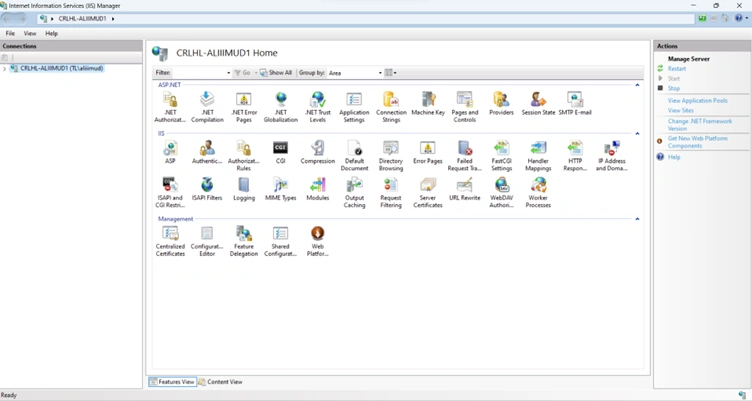The height and width of the screenshot is (401, 752).
Task: Open the ASP feature icon
Action: [x=170, y=152]
